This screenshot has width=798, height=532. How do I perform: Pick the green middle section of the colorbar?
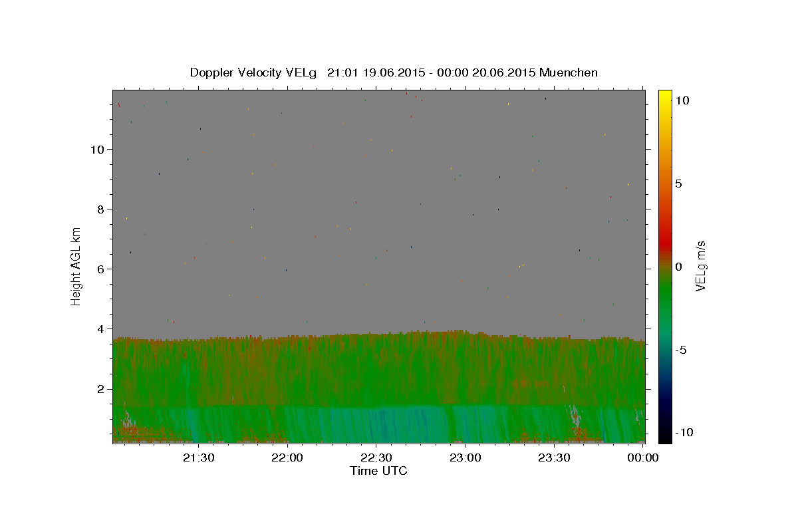point(665,293)
